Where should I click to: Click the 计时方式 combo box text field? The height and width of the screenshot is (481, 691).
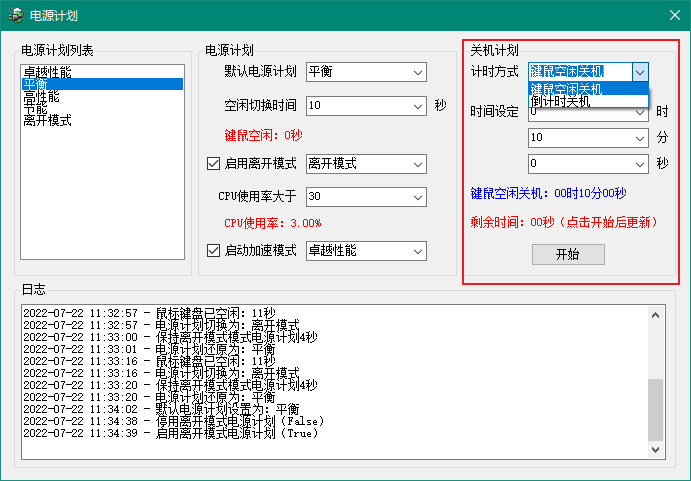pos(580,72)
